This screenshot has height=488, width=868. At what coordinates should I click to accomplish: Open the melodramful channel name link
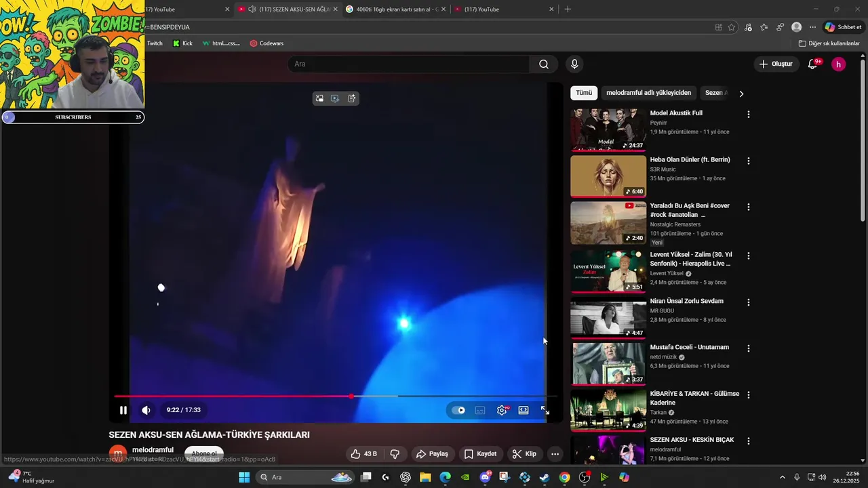pos(153,450)
